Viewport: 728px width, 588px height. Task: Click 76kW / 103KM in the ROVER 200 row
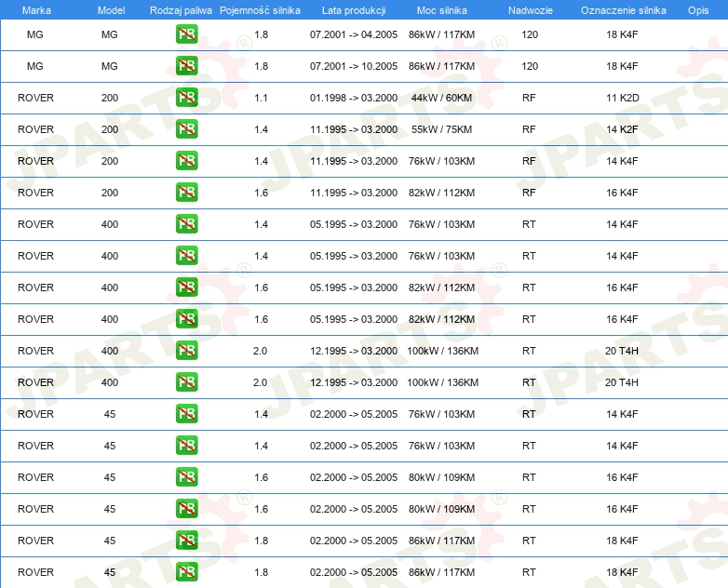441,161
